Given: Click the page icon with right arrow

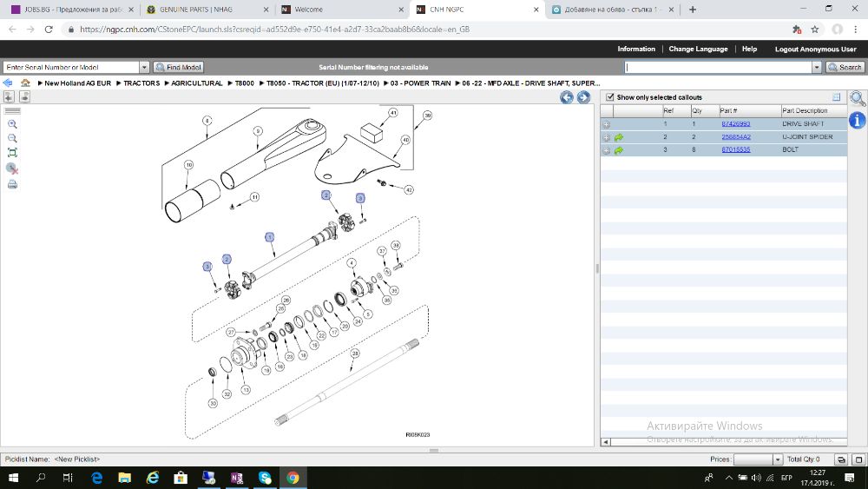Looking at the screenshot, I should coord(25,97).
